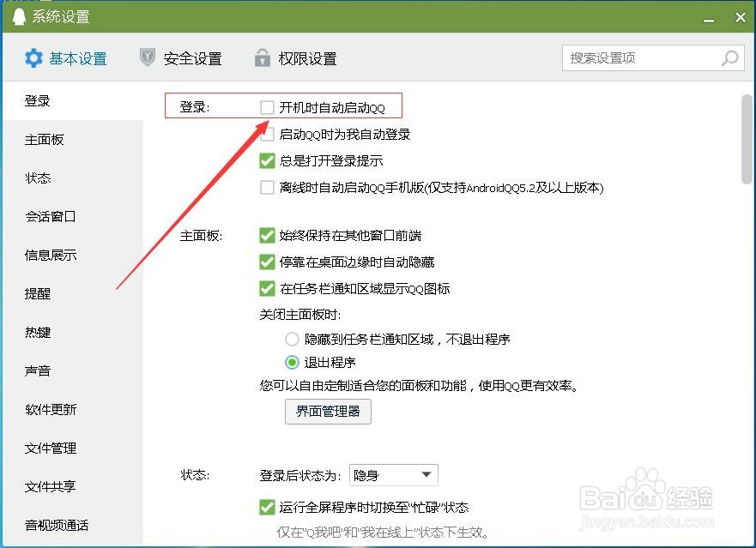This screenshot has height=548, width=756.
Task: Enable 开机时自动启动QQ checkbox
Action: pos(267,107)
